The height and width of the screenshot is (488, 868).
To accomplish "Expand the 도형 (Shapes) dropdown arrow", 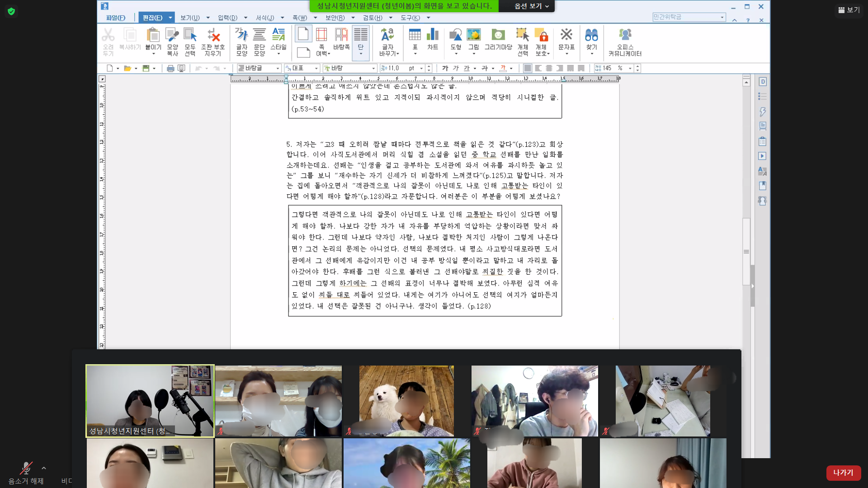I will click(x=456, y=54).
